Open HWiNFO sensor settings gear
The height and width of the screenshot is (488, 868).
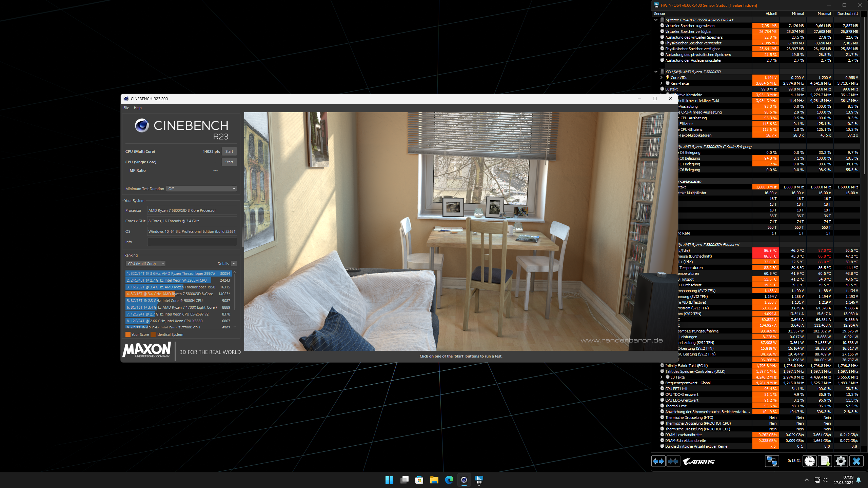841,461
